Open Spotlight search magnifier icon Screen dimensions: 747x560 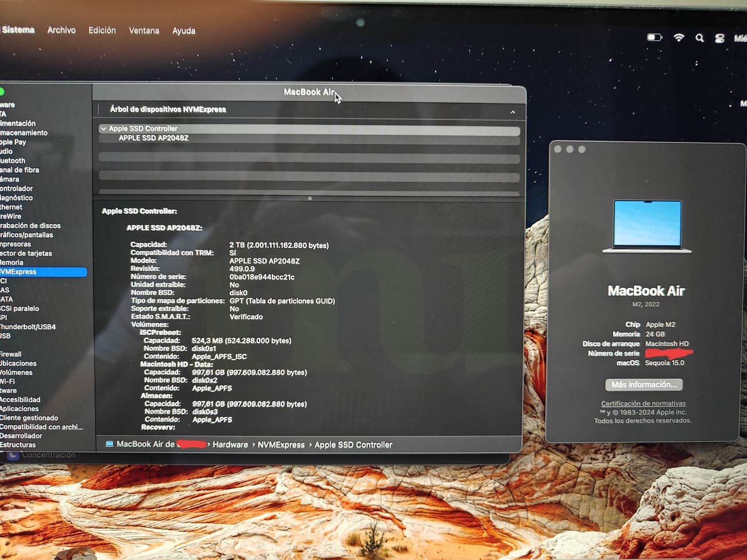click(x=699, y=38)
